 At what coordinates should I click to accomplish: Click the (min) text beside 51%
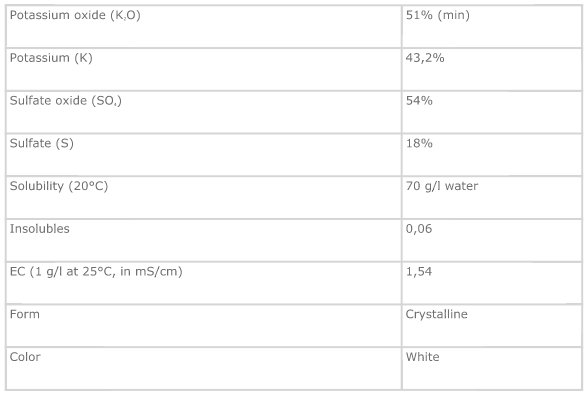[453, 15]
